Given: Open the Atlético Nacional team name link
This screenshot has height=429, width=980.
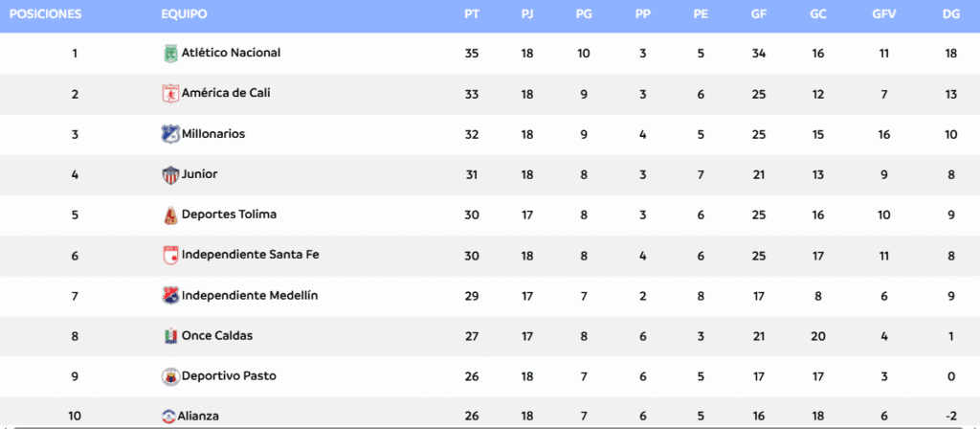Looking at the screenshot, I should click(x=232, y=53).
